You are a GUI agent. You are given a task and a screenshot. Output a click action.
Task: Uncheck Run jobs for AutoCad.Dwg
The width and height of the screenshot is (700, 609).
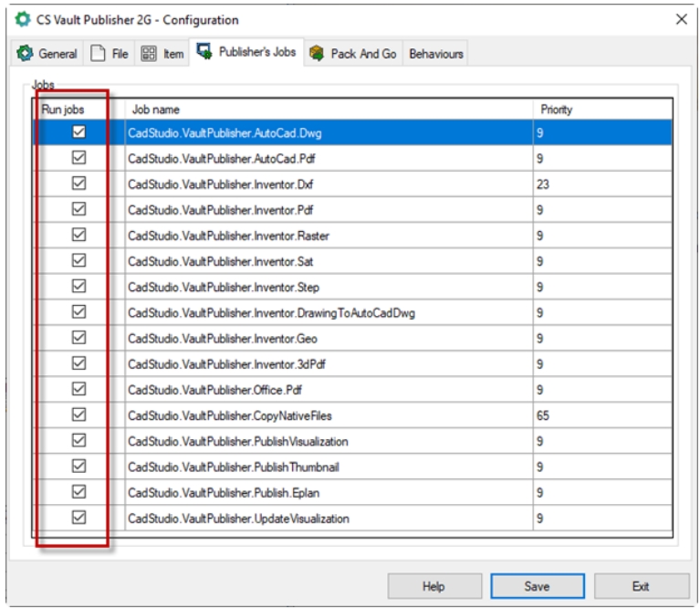(78, 132)
